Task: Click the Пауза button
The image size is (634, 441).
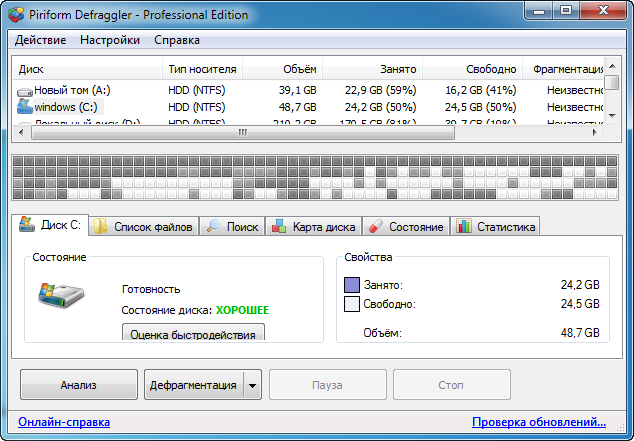Action: [328, 385]
